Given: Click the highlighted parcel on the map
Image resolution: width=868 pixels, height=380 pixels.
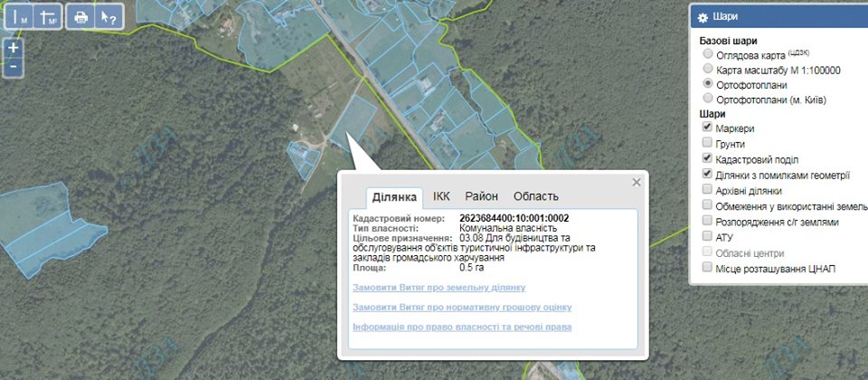Looking at the screenshot, I should pyautogui.click(x=354, y=122).
